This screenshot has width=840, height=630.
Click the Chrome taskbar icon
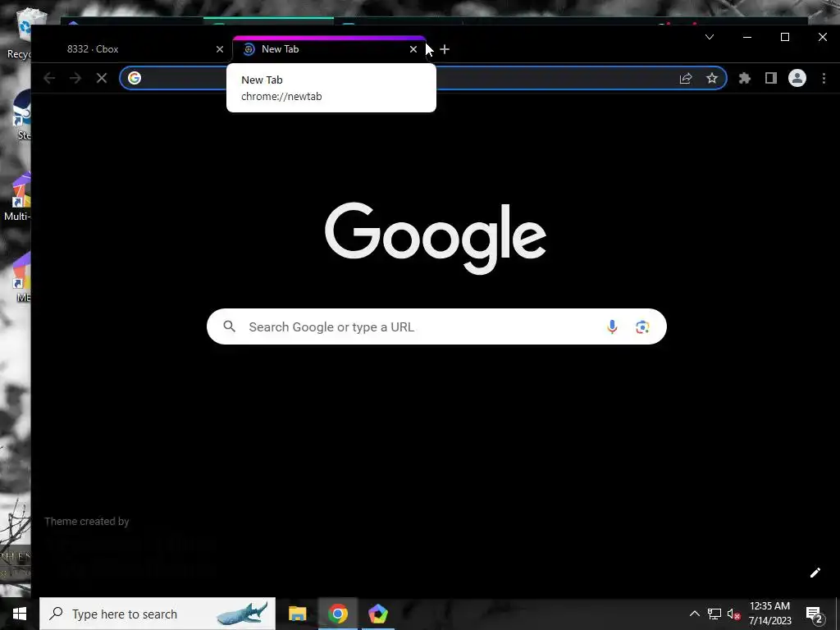point(337,614)
